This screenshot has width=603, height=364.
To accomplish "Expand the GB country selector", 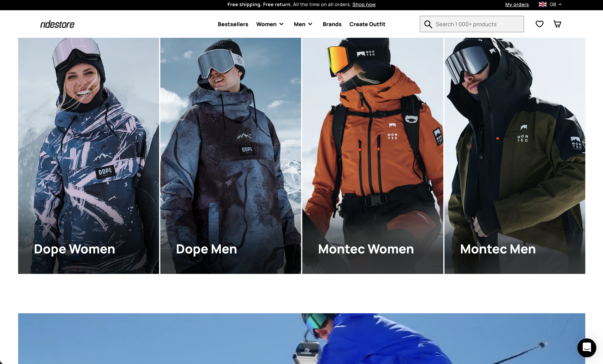I will click(555, 4).
